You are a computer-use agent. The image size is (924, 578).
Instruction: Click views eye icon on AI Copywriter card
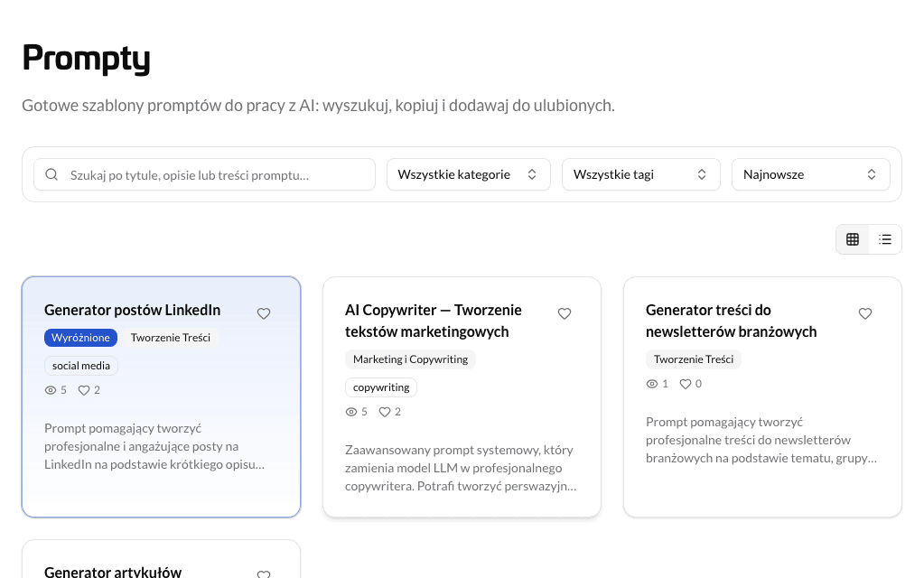351,412
